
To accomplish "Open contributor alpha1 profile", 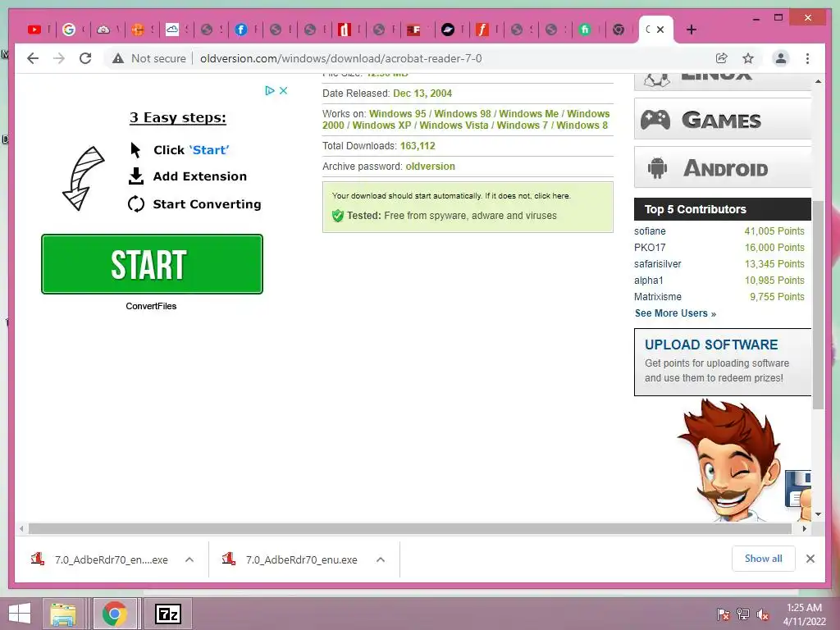I will (x=649, y=281).
